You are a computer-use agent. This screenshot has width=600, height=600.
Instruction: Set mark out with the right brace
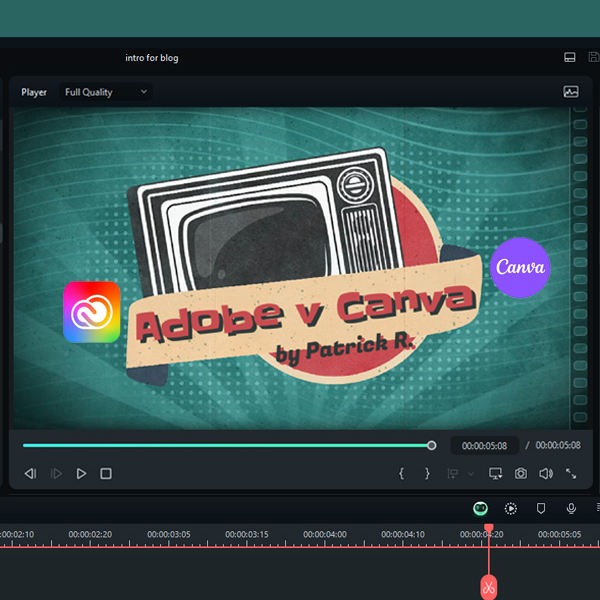tap(427, 474)
